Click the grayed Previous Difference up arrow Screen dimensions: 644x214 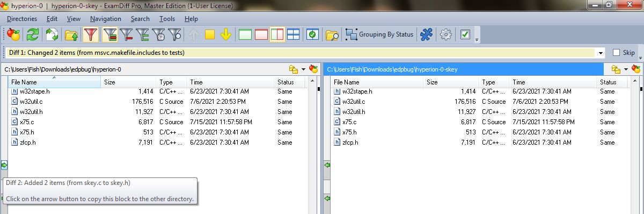pyautogui.click(x=194, y=35)
